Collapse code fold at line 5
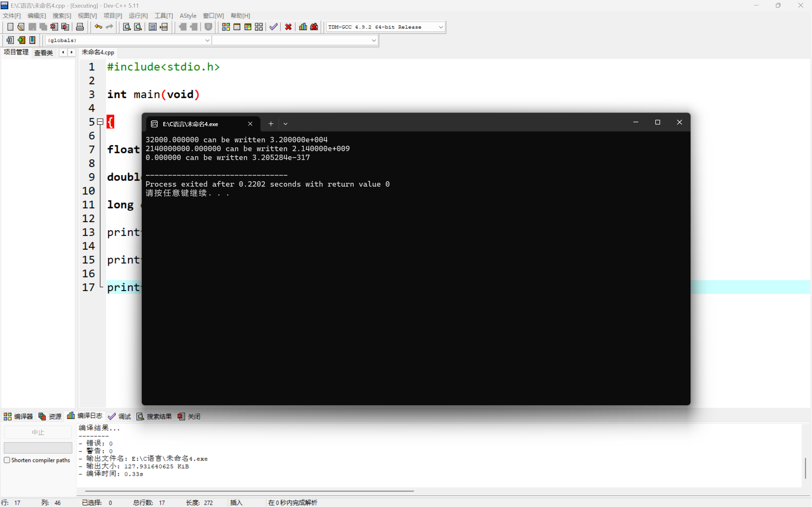The height and width of the screenshot is (507, 812). (x=100, y=122)
